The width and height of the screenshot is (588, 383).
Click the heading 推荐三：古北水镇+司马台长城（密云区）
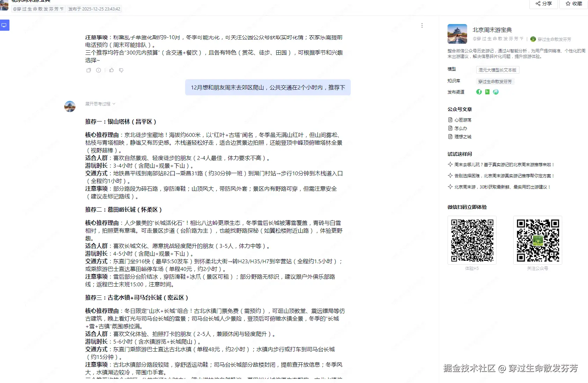tap(137, 297)
